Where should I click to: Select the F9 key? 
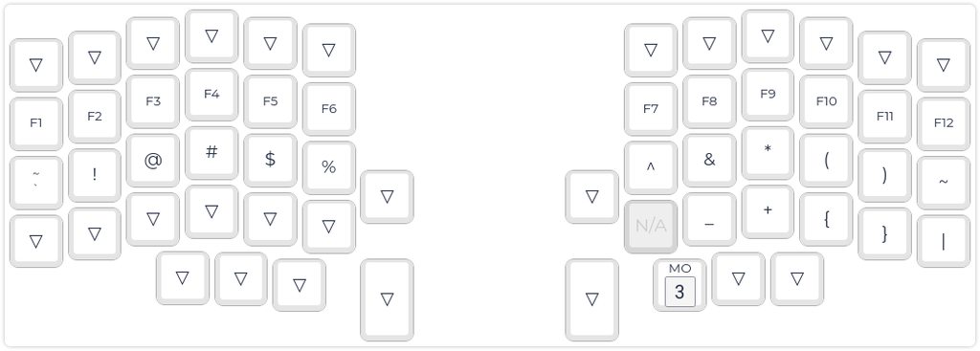(768, 94)
